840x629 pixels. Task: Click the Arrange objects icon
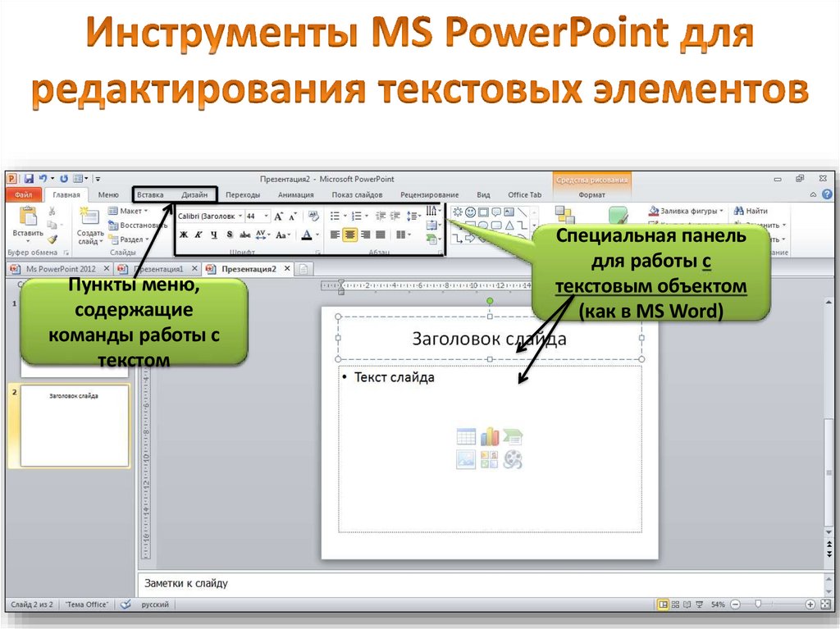tap(564, 215)
